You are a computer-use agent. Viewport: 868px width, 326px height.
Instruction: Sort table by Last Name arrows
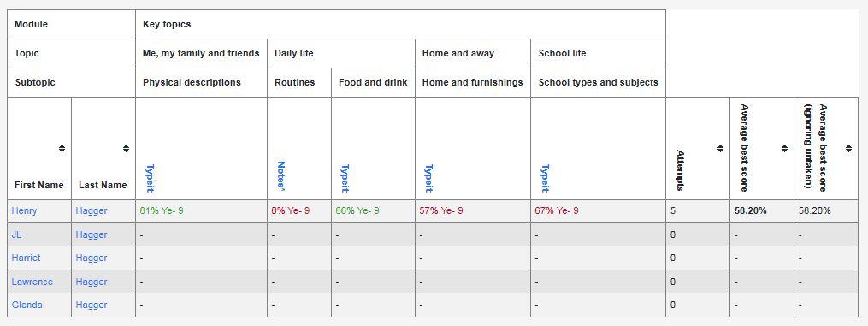click(x=127, y=148)
